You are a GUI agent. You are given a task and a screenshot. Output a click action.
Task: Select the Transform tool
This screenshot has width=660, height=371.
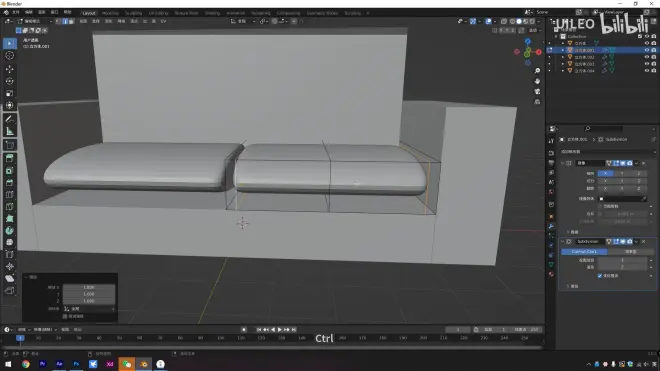[10, 105]
